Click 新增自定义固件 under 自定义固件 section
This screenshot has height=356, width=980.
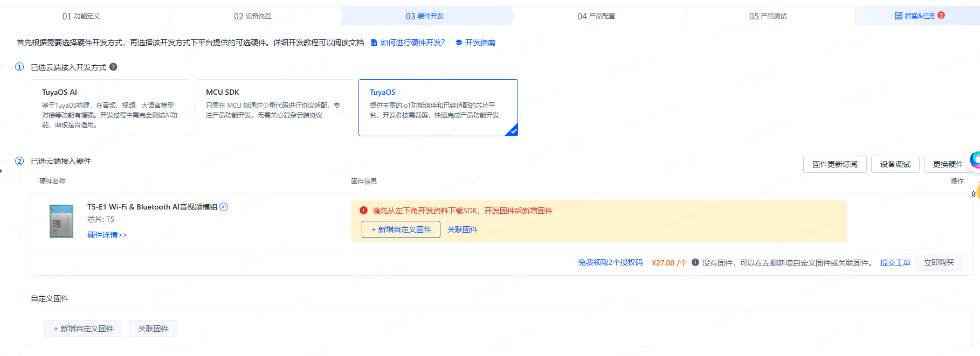[84, 329]
